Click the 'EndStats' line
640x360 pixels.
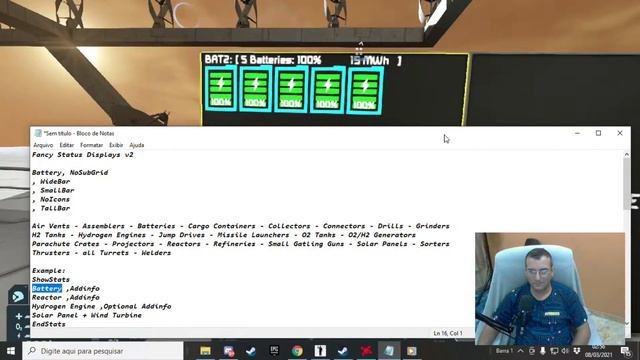pos(49,324)
